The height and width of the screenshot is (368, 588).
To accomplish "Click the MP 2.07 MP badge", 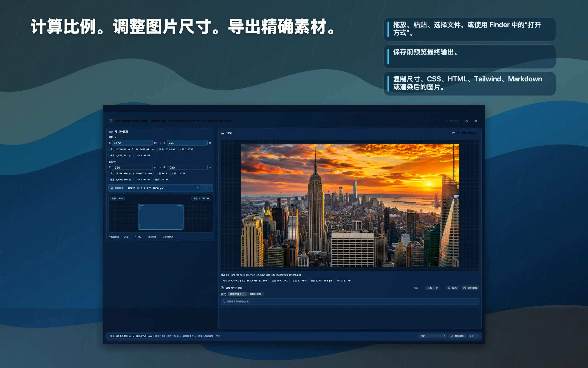I will click(x=143, y=180).
